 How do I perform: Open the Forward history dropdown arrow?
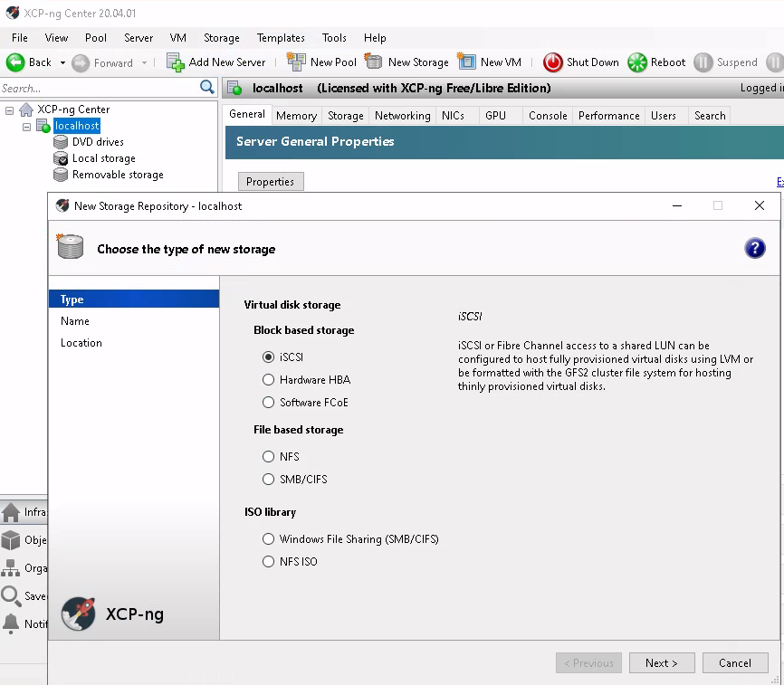[145, 63]
